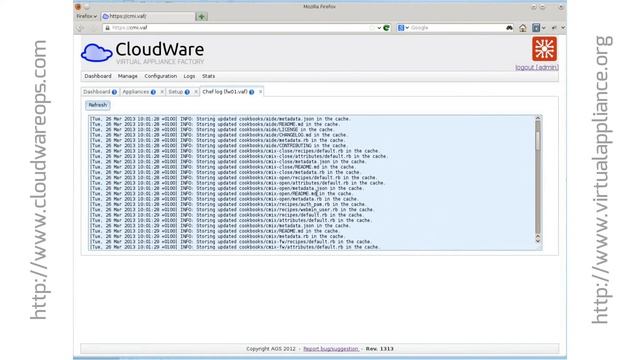Open the Configuration menu

pos(160,76)
